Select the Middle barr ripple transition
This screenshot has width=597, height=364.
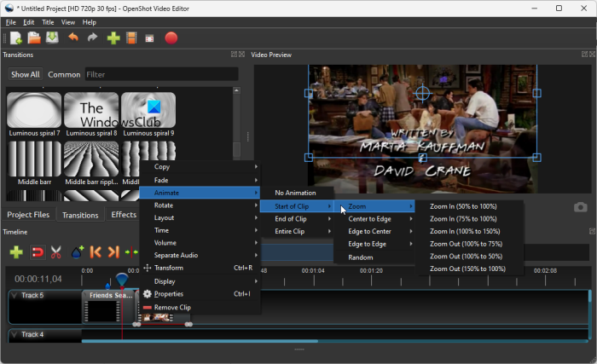point(91,164)
